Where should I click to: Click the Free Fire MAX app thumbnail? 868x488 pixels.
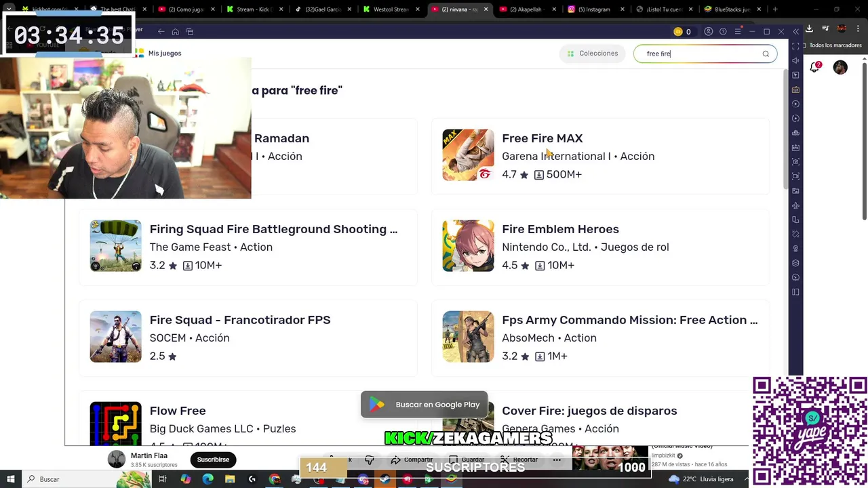tap(469, 155)
